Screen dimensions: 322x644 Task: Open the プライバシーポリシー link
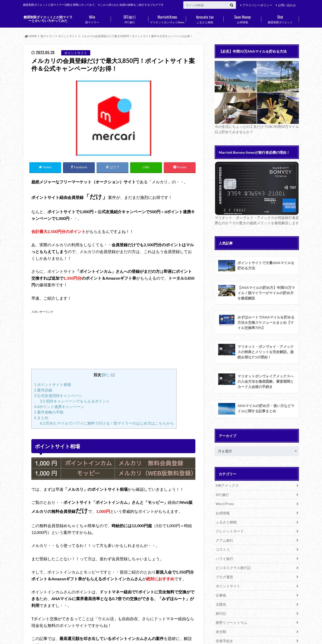(x=256, y=5)
